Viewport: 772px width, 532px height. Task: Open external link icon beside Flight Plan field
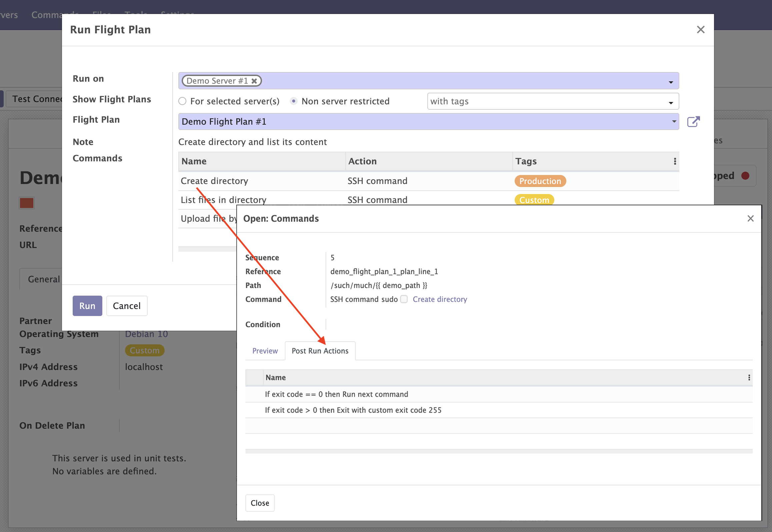(x=693, y=122)
